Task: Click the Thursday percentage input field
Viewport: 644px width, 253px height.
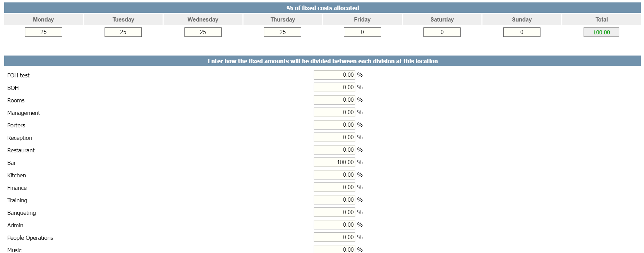Action: click(282, 32)
